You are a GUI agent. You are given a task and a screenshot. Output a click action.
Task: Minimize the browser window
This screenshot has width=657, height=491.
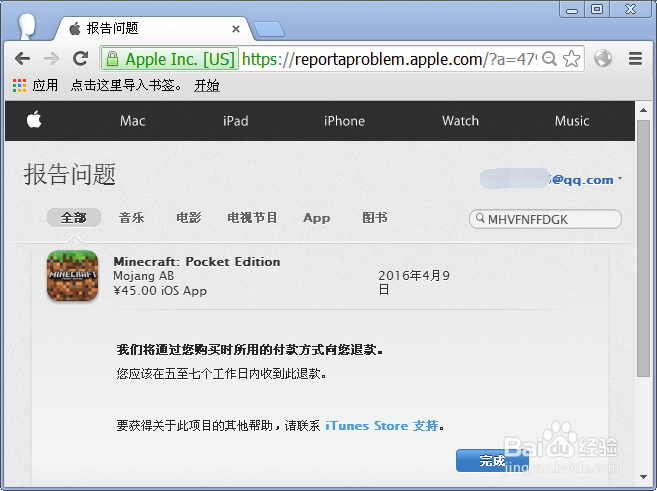pos(572,9)
